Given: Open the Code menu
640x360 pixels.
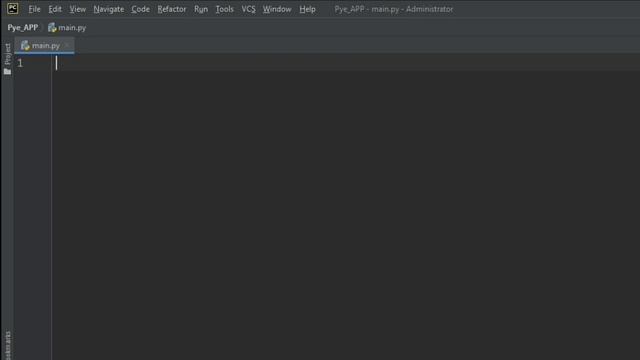Looking at the screenshot, I should coord(140,9).
